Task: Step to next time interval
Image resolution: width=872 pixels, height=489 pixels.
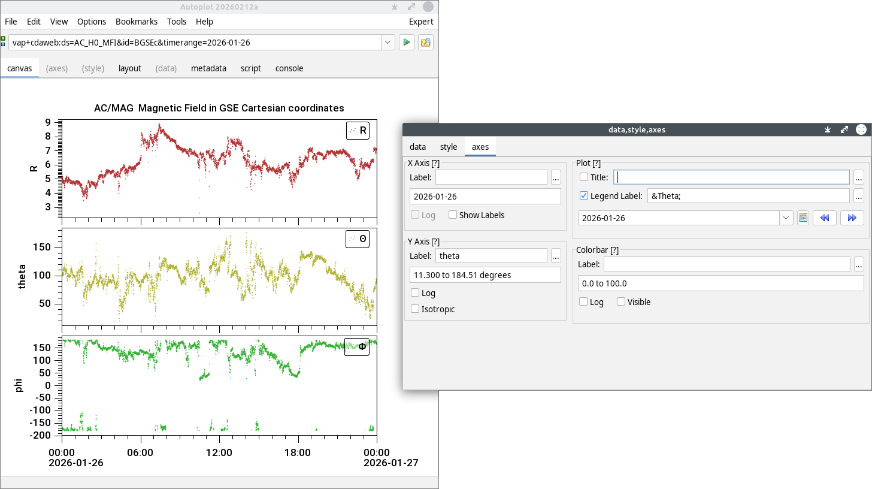Action: [x=851, y=217]
